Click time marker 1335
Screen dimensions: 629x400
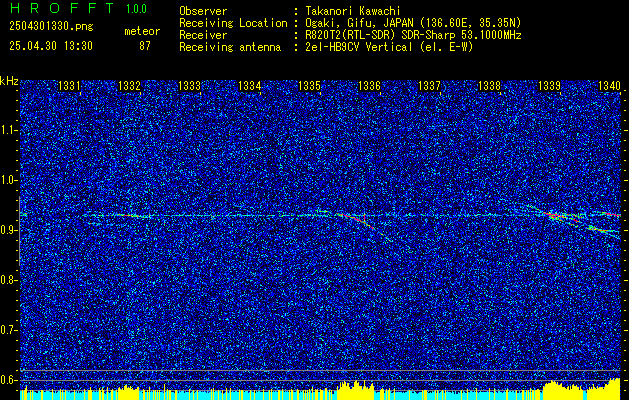(309, 86)
